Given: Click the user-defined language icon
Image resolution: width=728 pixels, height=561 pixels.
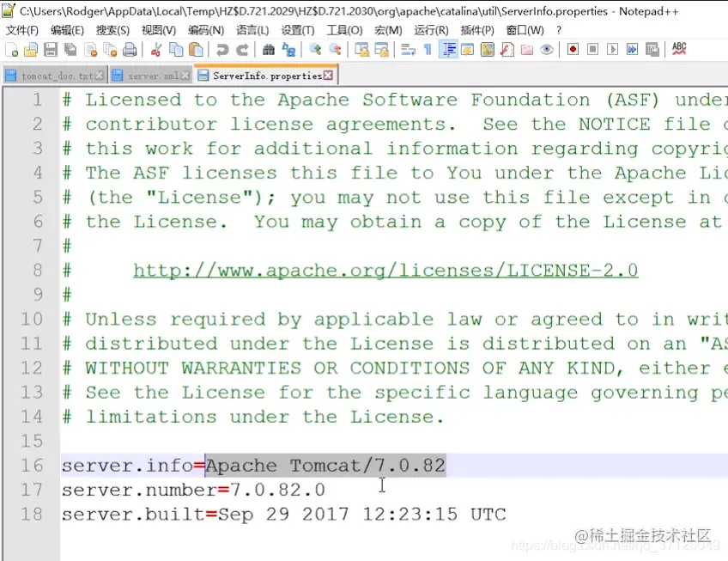Looking at the screenshot, I should (468, 50).
